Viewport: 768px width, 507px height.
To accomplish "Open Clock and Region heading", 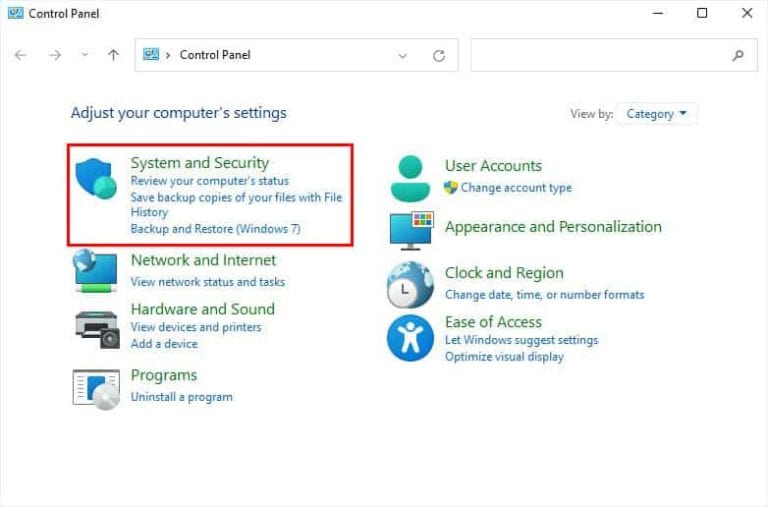I will [x=504, y=273].
